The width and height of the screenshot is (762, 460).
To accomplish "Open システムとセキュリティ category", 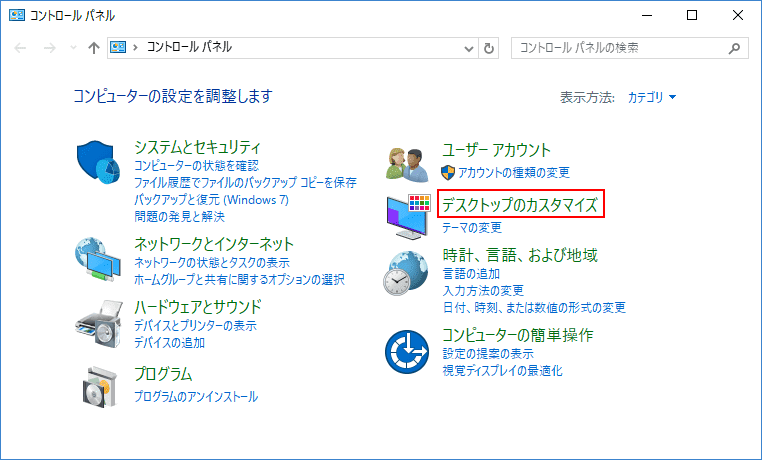I will pos(197,147).
